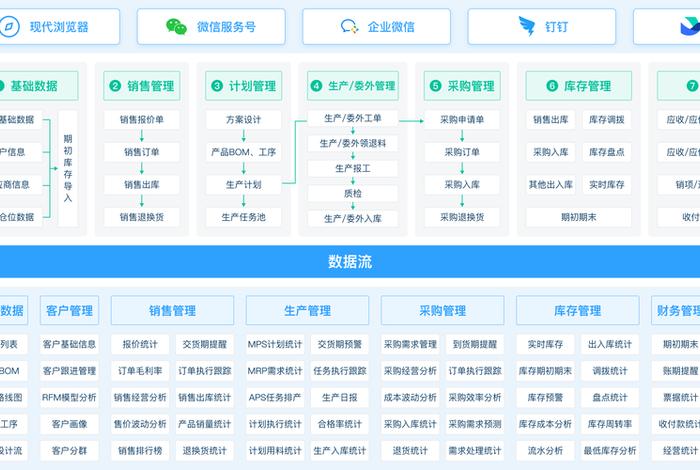Click 库存盘点 item
This screenshot has height=470, width=700.
607,152
